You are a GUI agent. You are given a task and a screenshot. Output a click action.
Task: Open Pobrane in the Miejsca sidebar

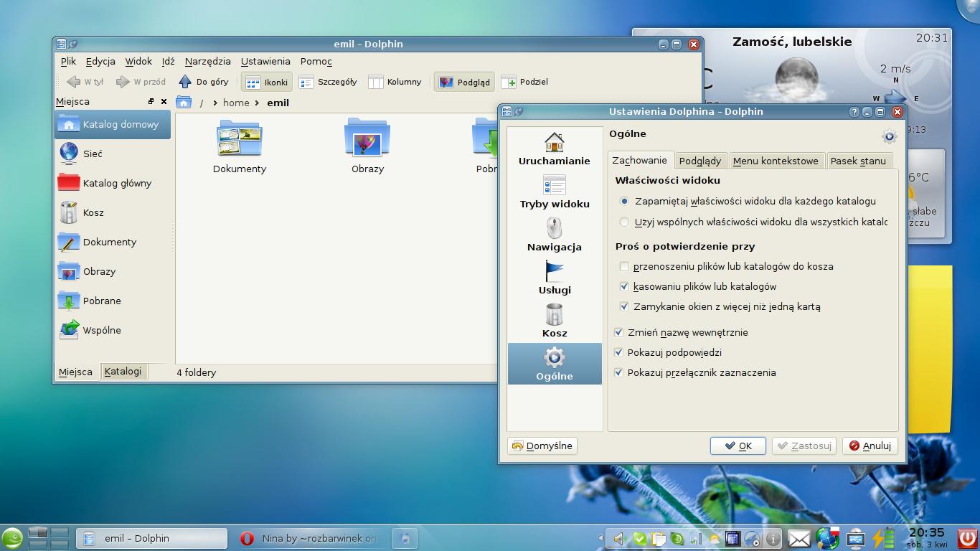(113, 301)
